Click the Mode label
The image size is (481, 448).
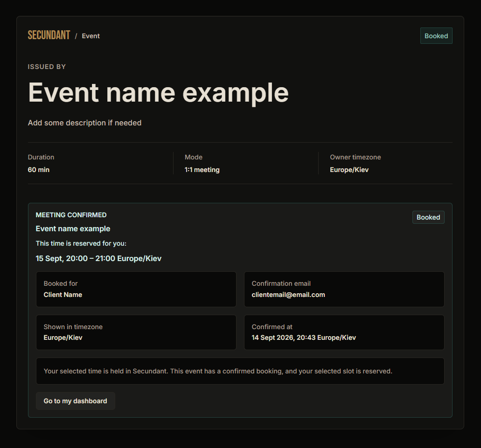click(x=194, y=157)
